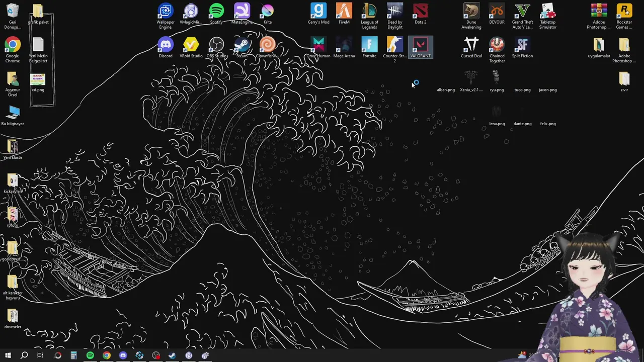The image size is (644, 362).
Task: Switch to Chrome in the taskbar
Action: click(x=107, y=355)
